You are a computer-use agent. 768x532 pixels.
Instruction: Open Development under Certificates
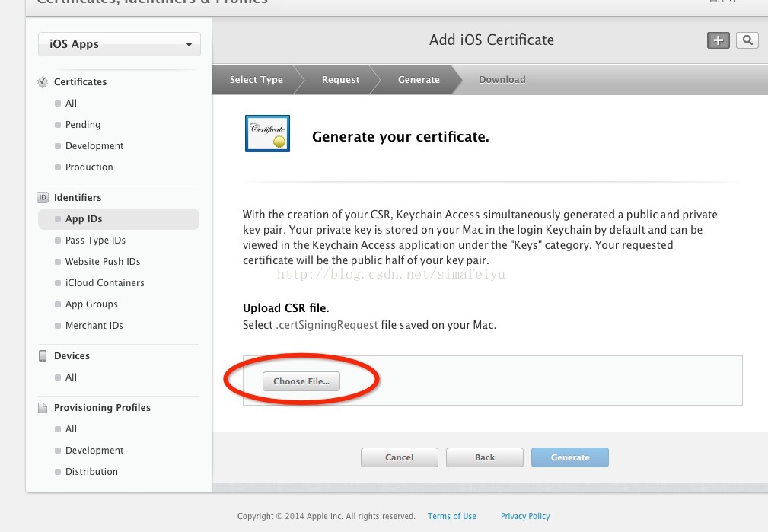click(x=94, y=146)
